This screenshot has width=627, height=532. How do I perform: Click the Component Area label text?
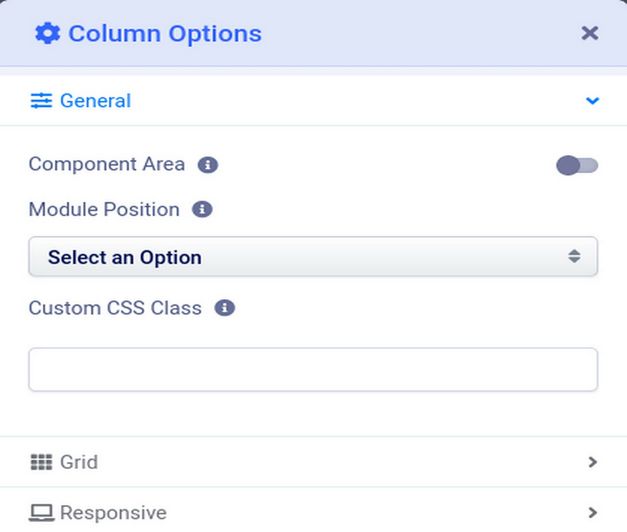[x=107, y=165]
